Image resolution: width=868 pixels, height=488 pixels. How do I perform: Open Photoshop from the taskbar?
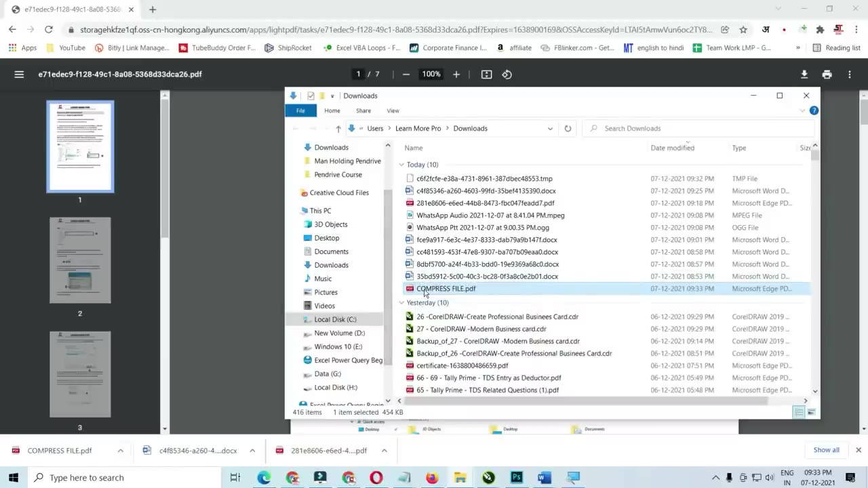click(x=517, y=477)
